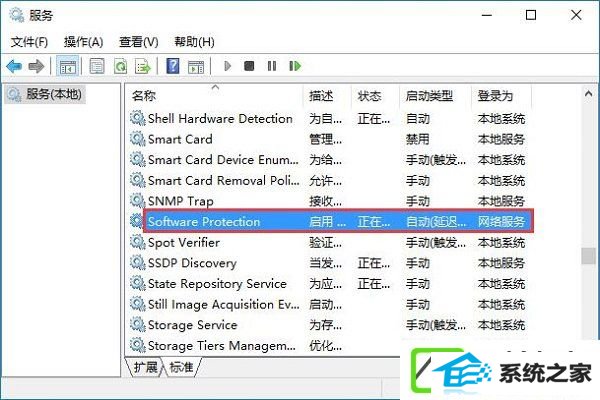The height and width of the screenshot is (400, 600).
Task: Switch to the 扩展 tab
Action: tap(145, 367)
